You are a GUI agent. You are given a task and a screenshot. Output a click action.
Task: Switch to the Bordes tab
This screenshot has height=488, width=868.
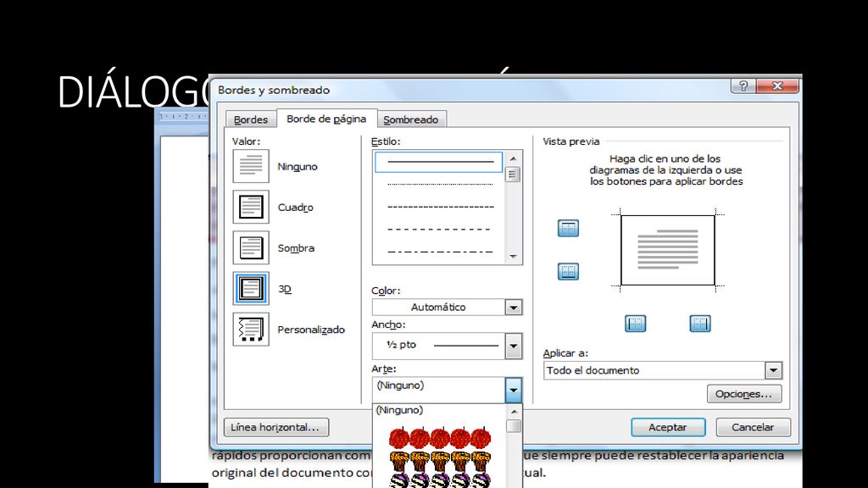click(251, 119)
